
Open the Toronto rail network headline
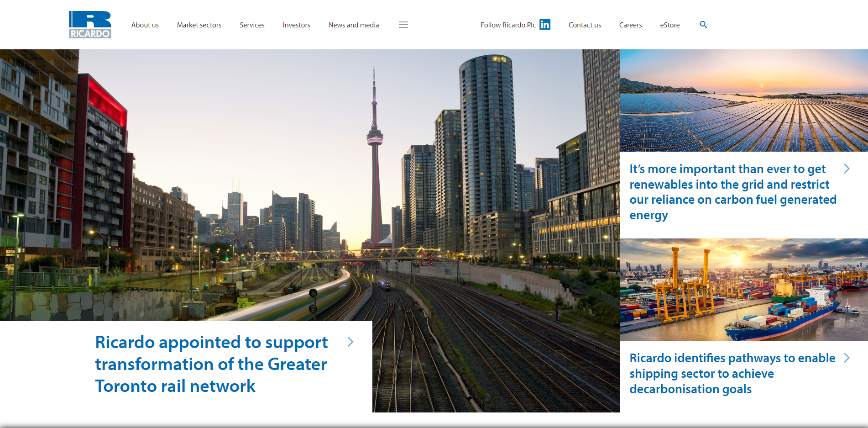(211, 364)
